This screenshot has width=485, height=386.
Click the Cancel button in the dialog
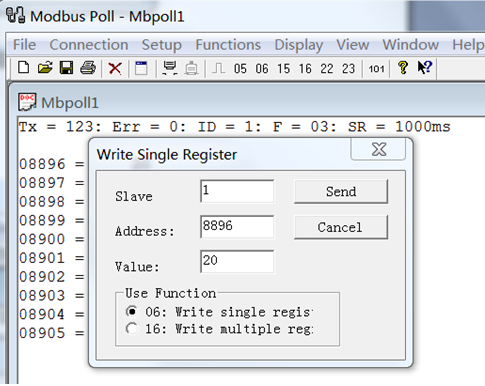coord(341,227)
